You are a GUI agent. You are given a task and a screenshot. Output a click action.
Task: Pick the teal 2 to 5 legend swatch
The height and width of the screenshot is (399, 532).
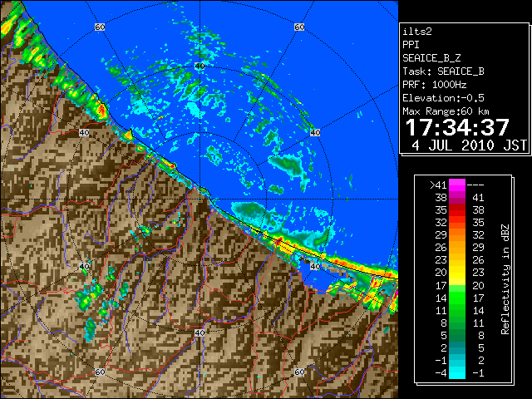point(457,348)
